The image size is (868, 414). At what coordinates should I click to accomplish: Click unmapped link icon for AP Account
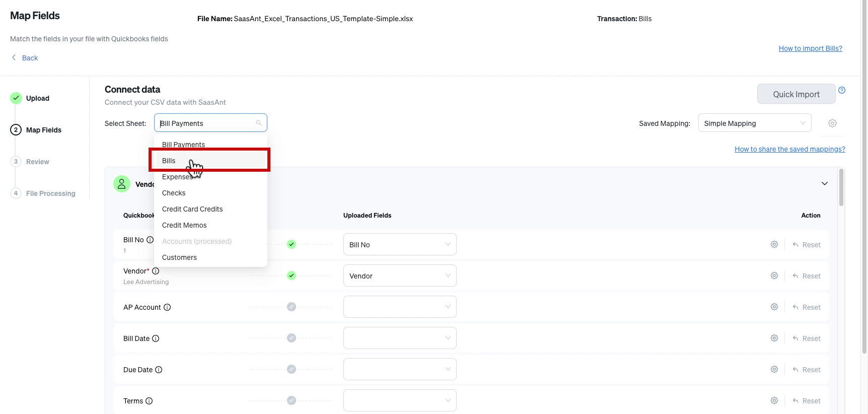pyautogui.click(x=292, y=307)
